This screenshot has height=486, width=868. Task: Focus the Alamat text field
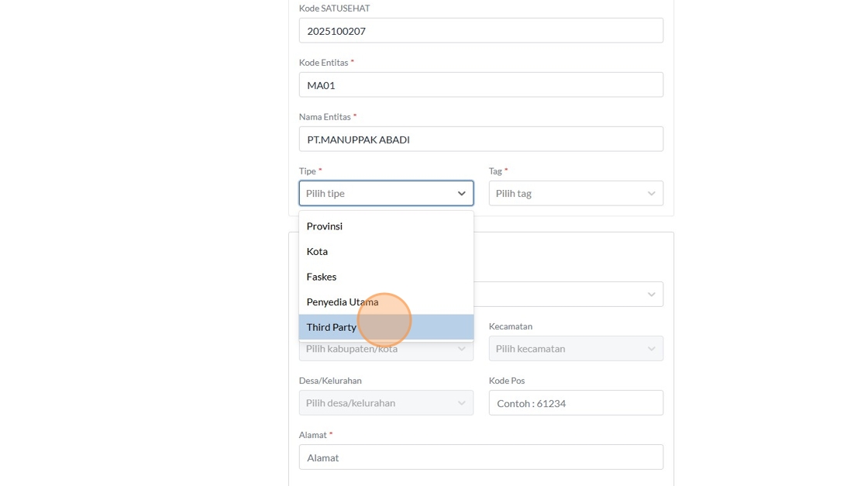pos(480,457)
